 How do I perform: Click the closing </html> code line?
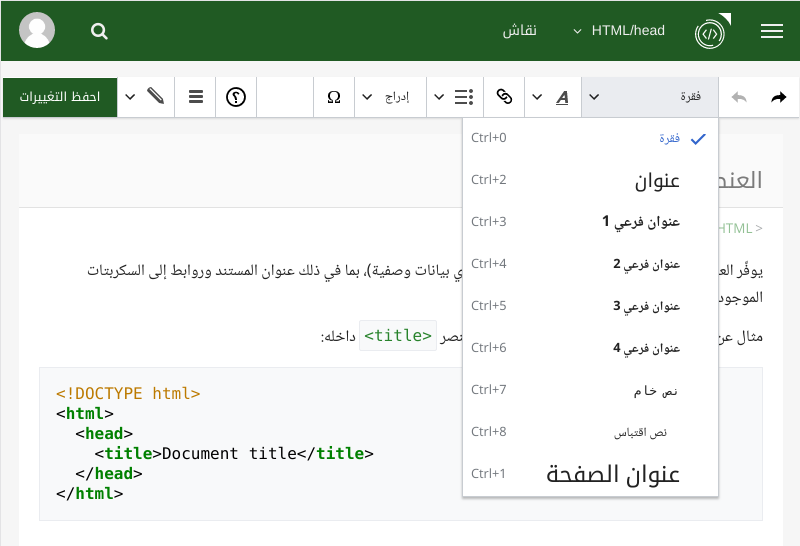pos(90,493)
